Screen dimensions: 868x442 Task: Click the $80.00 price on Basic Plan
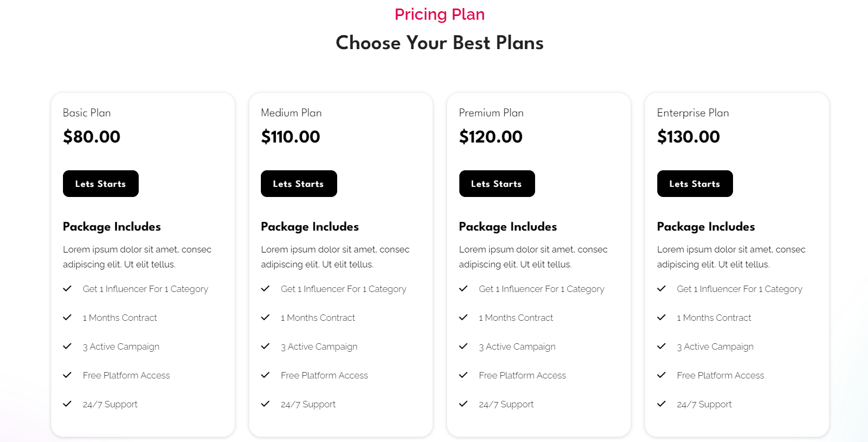pyautogui.click(x=92, y=137)
